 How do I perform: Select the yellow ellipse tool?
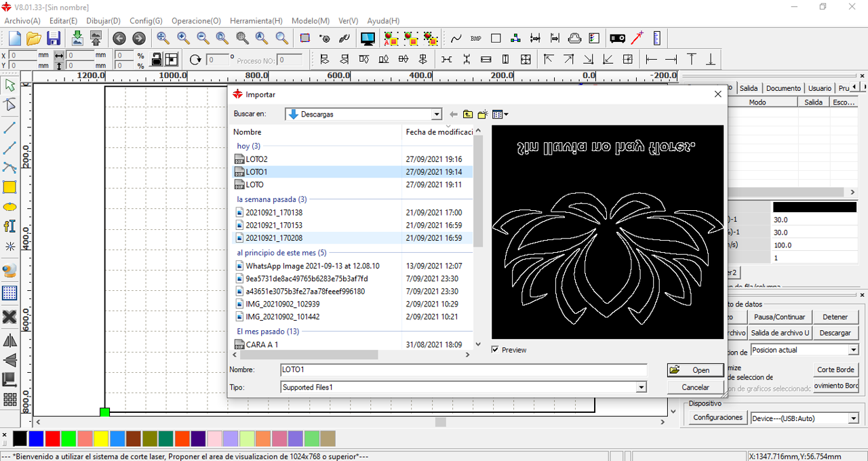(9, 207)
